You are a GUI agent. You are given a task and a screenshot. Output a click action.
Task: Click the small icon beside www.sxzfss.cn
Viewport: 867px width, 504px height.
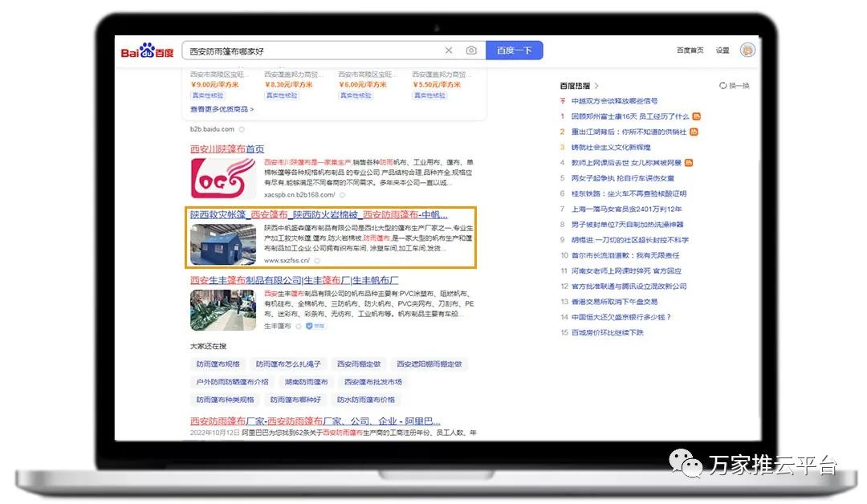[317, 261]
